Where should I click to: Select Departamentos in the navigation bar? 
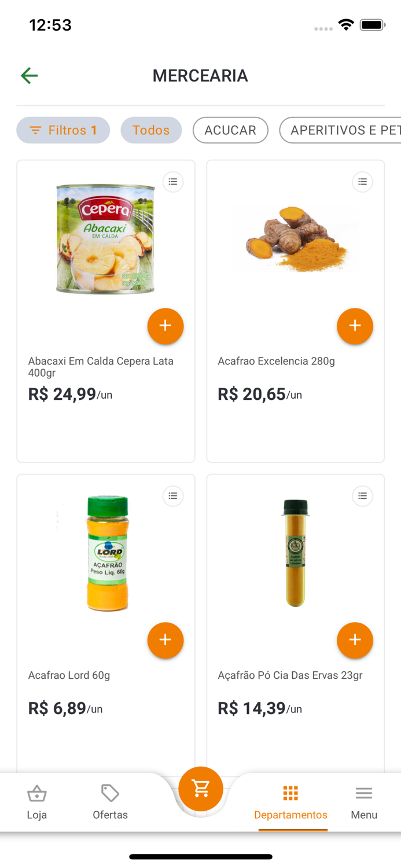[290, 801]
